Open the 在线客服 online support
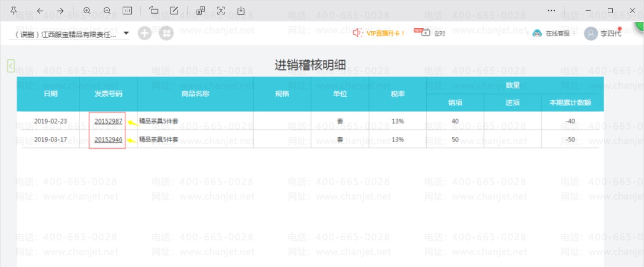 [551, 34]
